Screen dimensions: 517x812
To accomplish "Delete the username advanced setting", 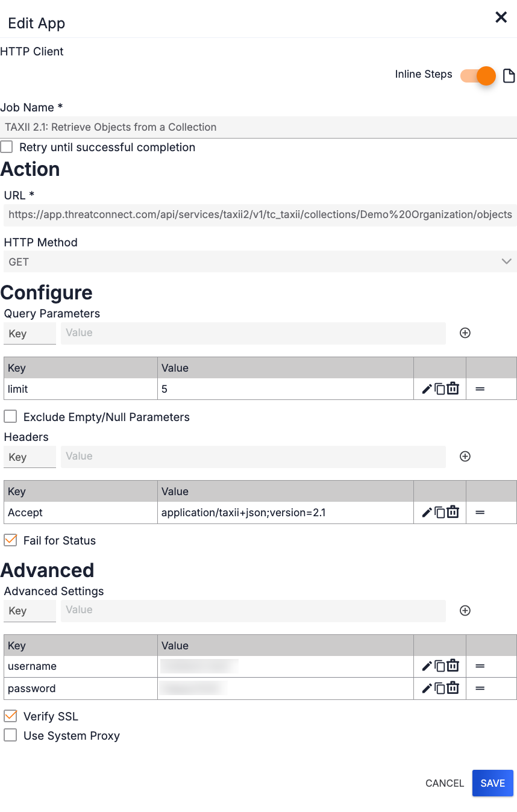I will coord(452,666).
